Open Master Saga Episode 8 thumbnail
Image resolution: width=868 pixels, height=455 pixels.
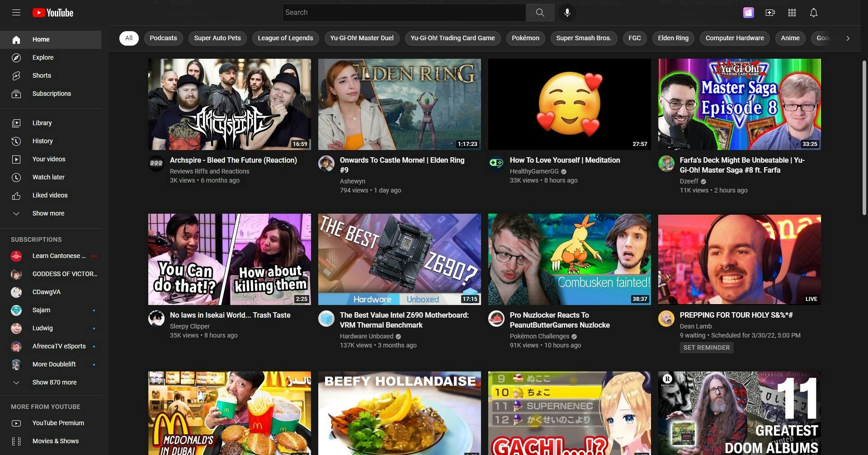tap(740, 104)
